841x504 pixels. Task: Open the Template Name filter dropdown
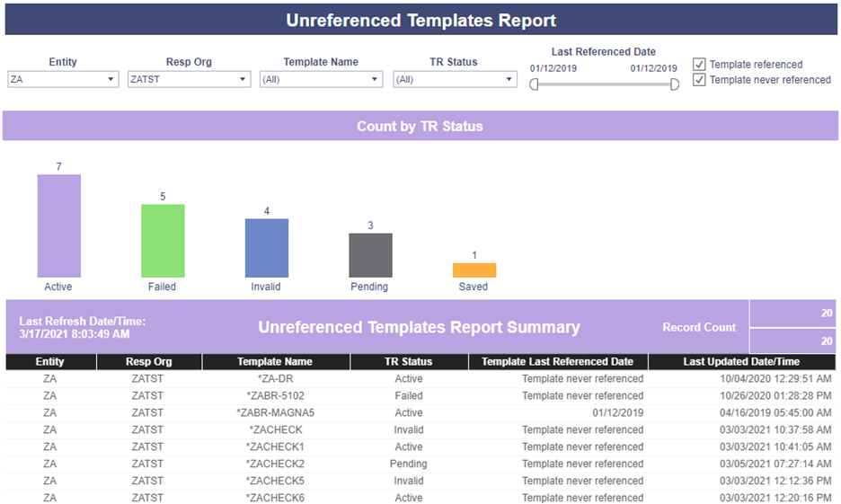(x=321, y=79)
